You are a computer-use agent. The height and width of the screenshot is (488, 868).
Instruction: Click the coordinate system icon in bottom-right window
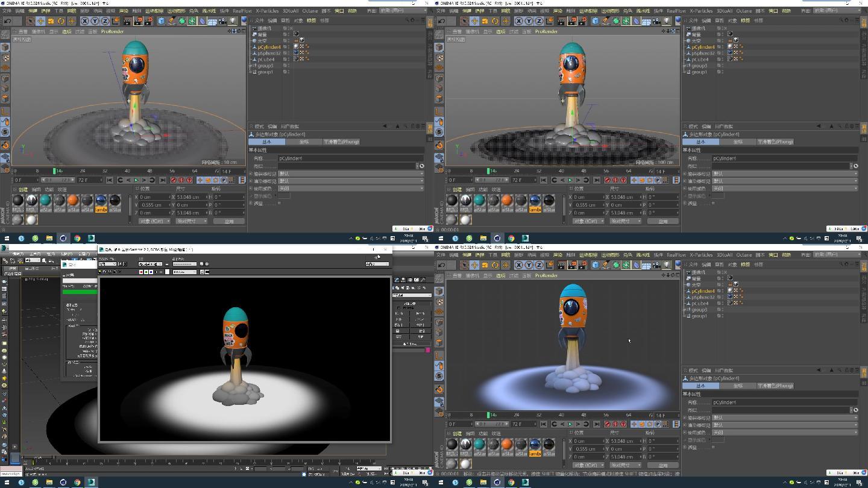(x=549, y=265)
